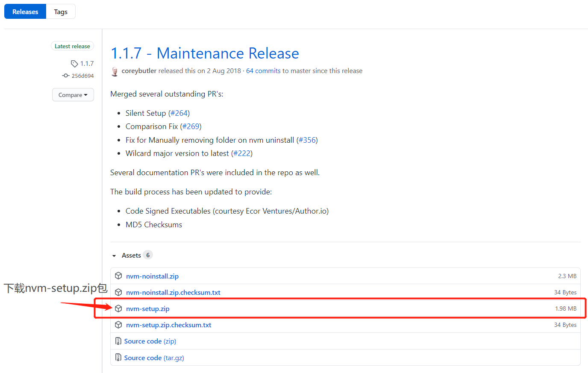Click the file icon beside Source code (tar.gz)
The height and width of the screenshot is (373, 588).
pos(118,357)
